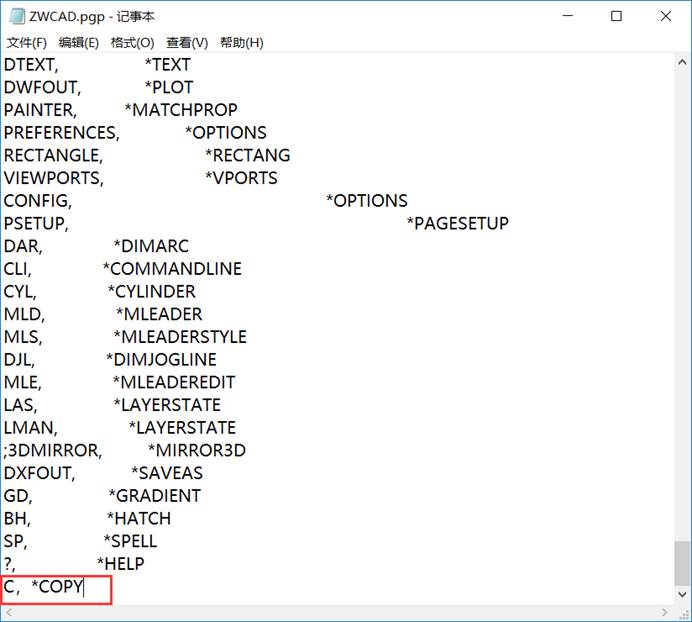Click the Notepad document icon in title bar
Screen dimensions: 692x622
13,17
